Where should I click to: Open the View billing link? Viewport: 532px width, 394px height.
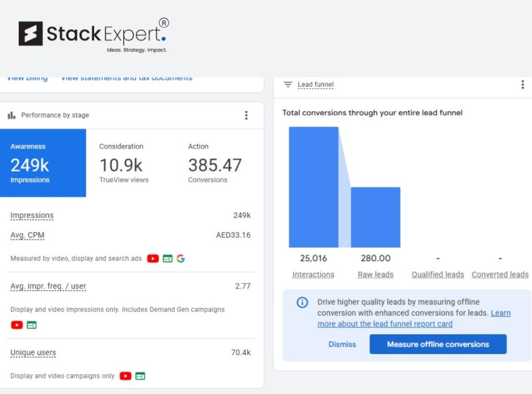click(x=26, y=77)
